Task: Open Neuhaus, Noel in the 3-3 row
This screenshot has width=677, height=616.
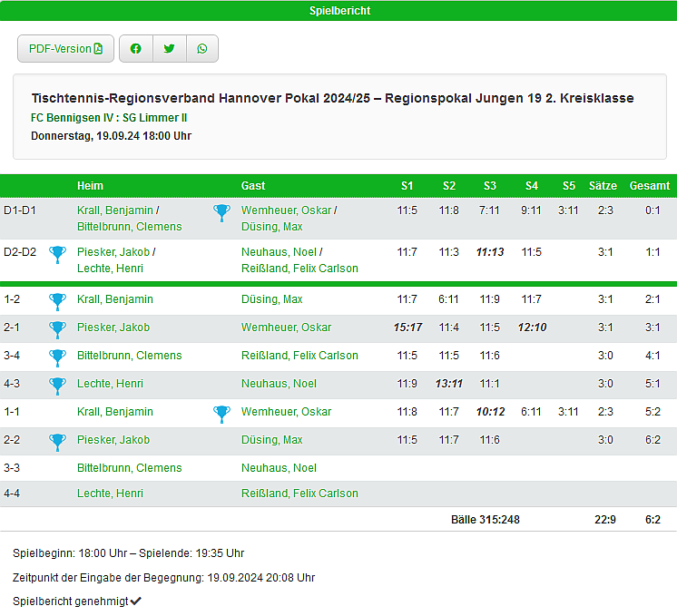Action: [x=279, y=467]
